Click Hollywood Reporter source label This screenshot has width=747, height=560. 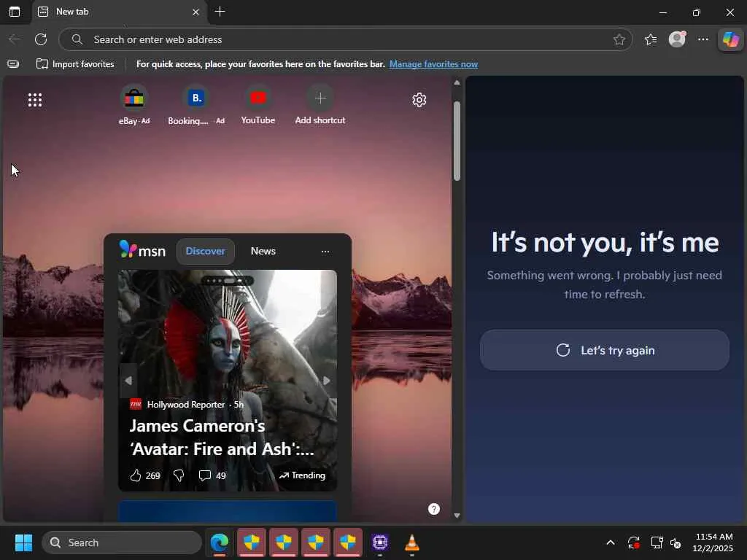tap(186, 404)
